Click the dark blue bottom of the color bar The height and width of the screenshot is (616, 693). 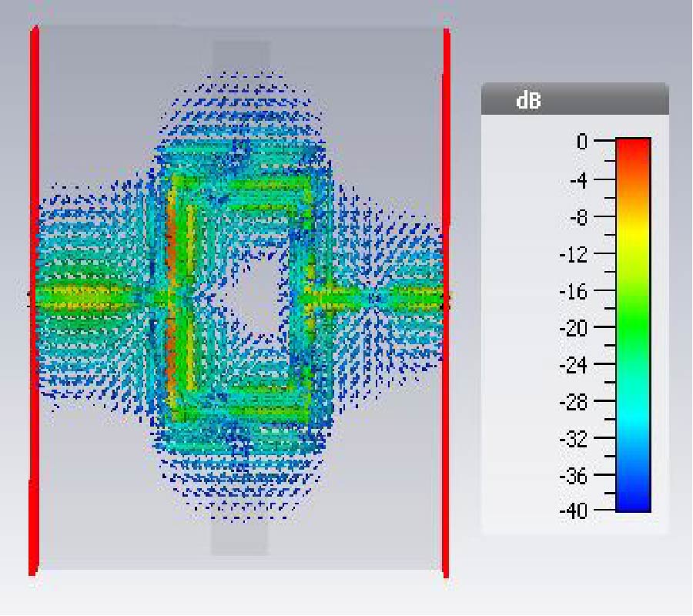tap(633, 502)
